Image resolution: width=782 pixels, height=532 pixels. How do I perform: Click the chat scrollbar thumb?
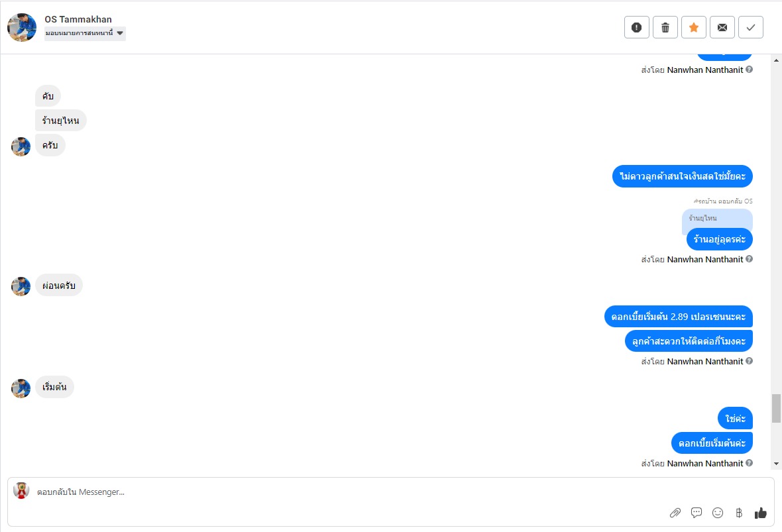click(776, 407)
